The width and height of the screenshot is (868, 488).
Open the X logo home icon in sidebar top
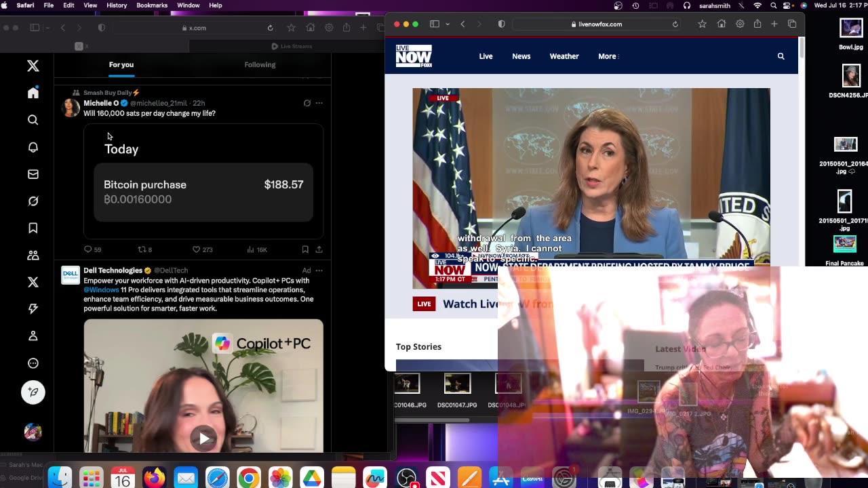tap(33, 66)
